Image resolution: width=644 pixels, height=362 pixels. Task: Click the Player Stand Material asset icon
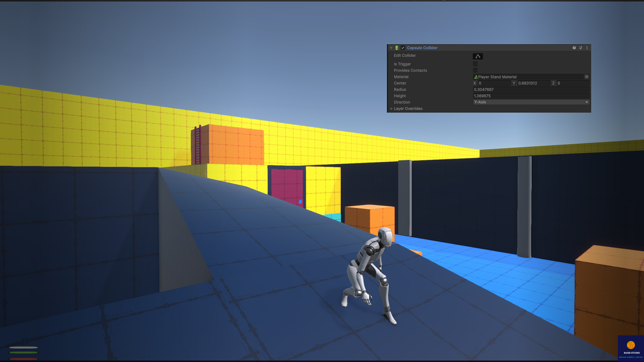(x=476, y=77)
